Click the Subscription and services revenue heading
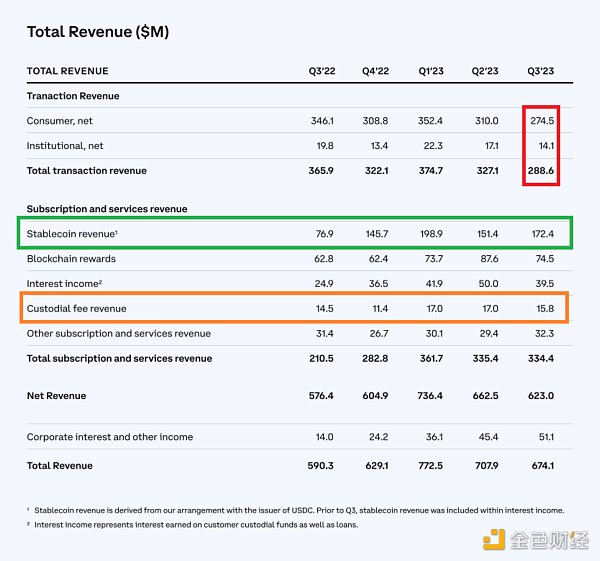600x561 pixels. point(107,209)
